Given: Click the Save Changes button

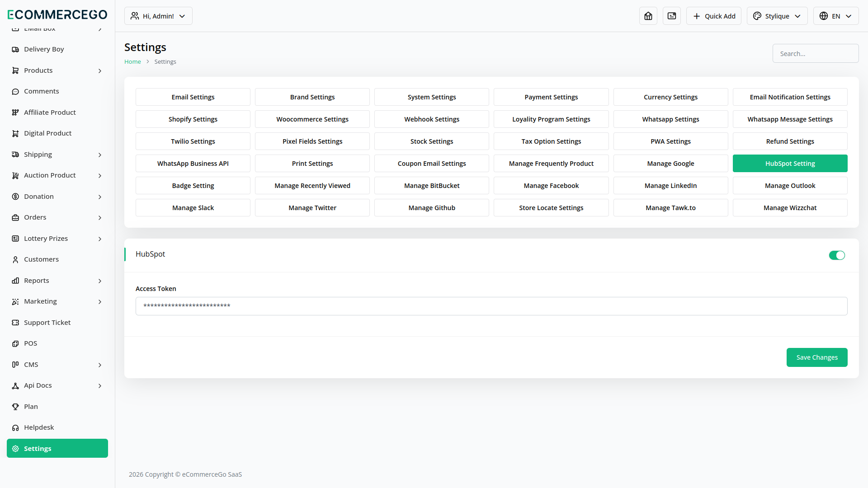Looking at the screenshot, I should (x=817, y=357).
